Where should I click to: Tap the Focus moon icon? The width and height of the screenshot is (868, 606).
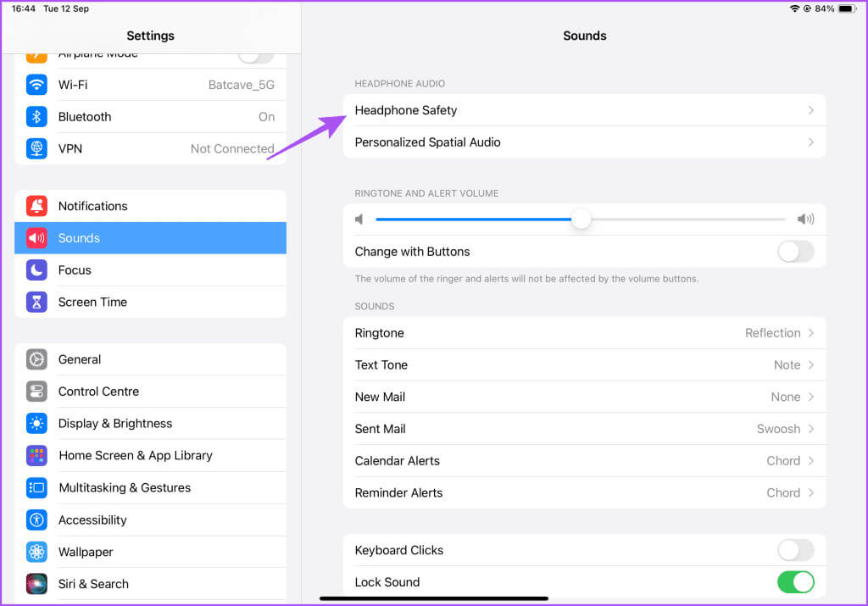pos(36,270)
